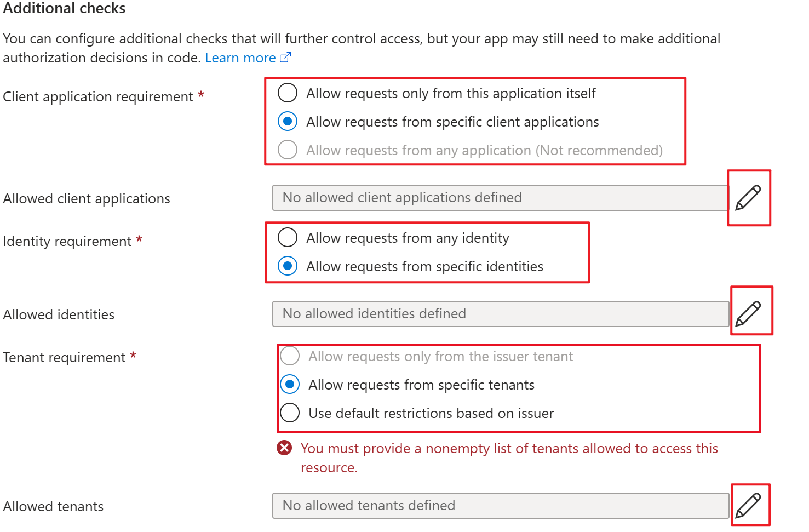
Task: Click the No allowed client applications defined field
Action: (500, 198)
